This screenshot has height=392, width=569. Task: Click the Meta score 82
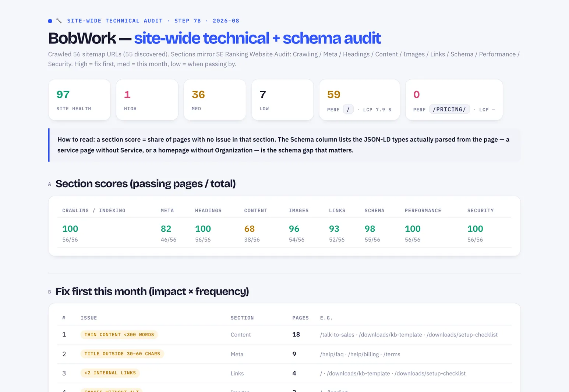[166, 229]
